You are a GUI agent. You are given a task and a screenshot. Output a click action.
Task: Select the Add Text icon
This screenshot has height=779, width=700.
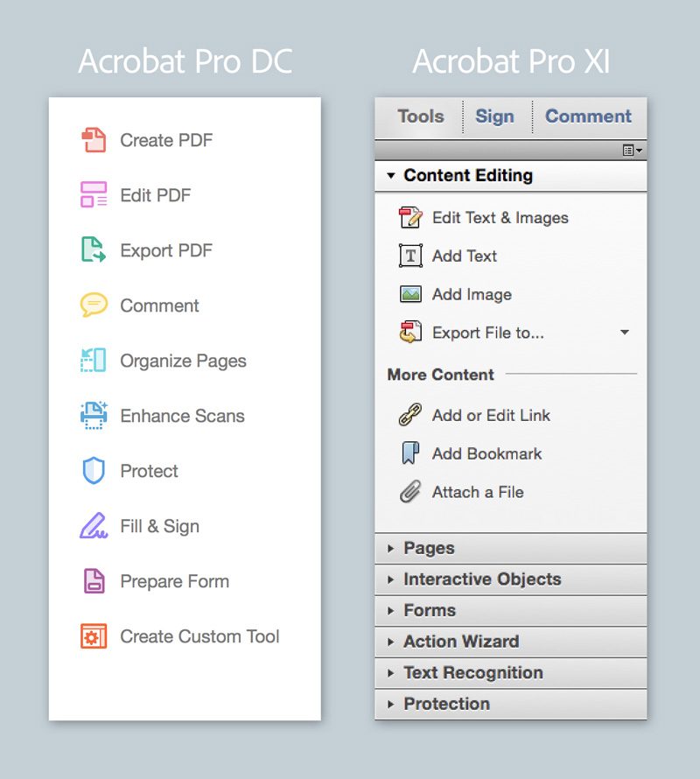(x=409, y=256)
